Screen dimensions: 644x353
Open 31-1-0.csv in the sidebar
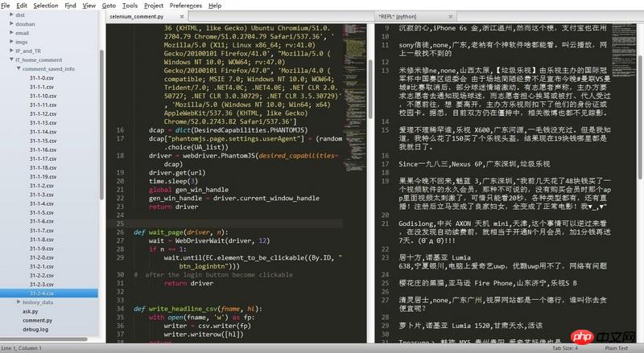coord(42,78)
